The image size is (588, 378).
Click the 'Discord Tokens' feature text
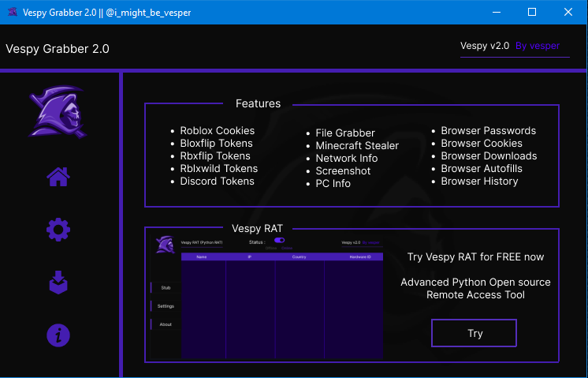click(x=217, y=181)
